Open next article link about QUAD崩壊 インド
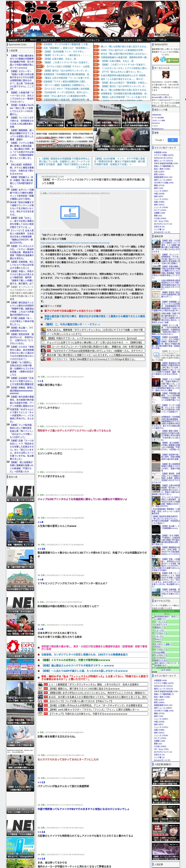This screenshot has height=868, width=186. 120,161
